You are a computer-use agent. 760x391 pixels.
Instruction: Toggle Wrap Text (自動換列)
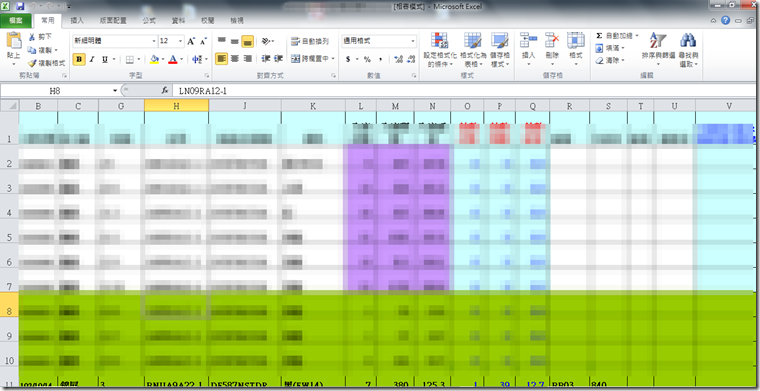[x=310, y=41]
